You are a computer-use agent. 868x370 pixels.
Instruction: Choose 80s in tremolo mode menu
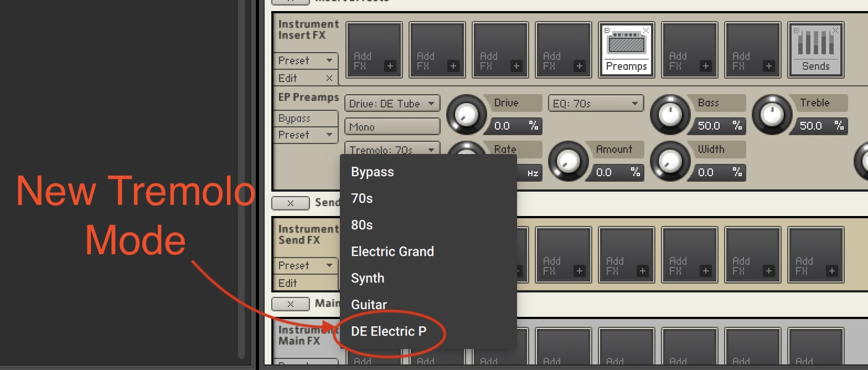tap(428, 225)
